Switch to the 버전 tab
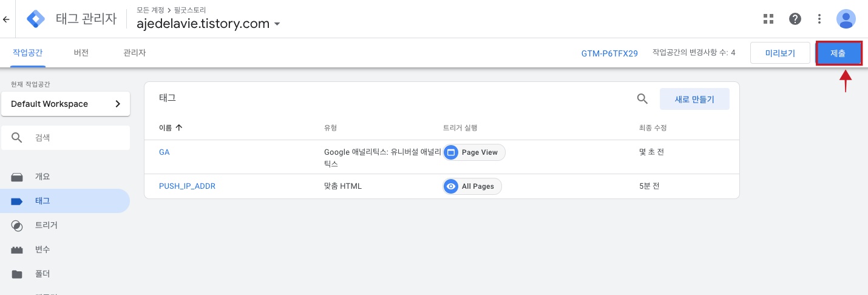This screenshot has height=295, width=868. tap(81, 53)
